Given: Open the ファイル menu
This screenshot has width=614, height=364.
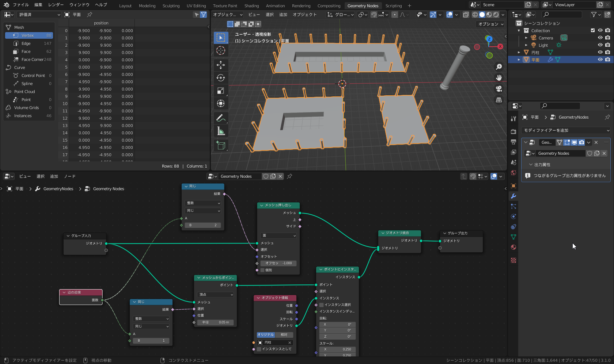Looking at the screenshot, I should pyautogui.click(x=20, y=5).
